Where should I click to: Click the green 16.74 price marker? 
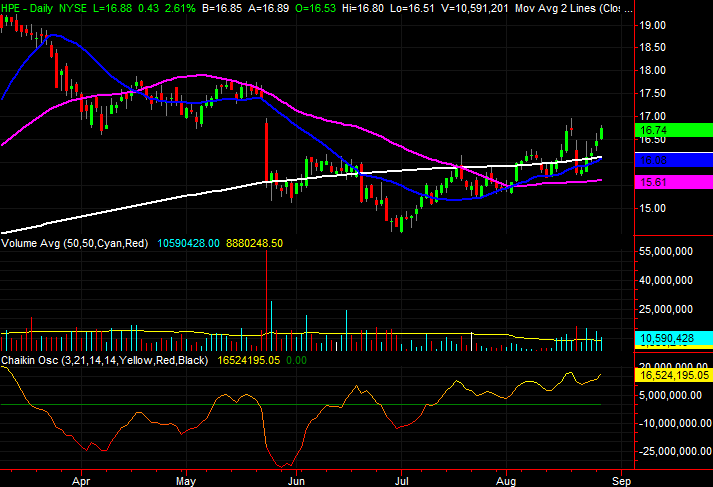click(x=673, y=130)
